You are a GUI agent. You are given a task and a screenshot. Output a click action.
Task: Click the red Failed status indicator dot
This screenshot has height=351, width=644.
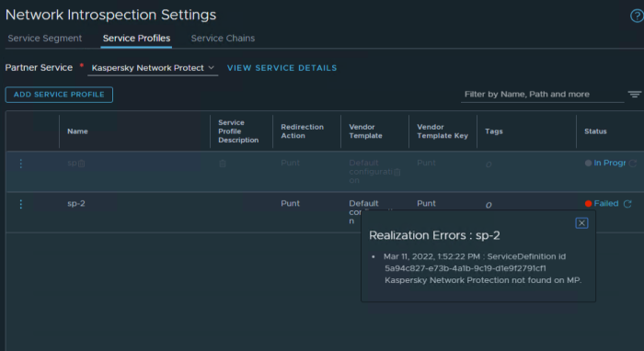click(588, 203)
